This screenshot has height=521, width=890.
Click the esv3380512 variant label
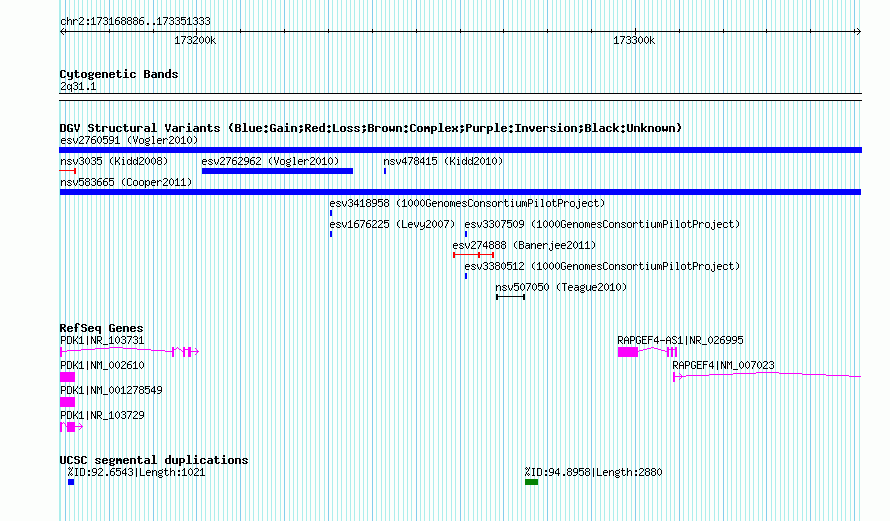click(x=602, y=266)
